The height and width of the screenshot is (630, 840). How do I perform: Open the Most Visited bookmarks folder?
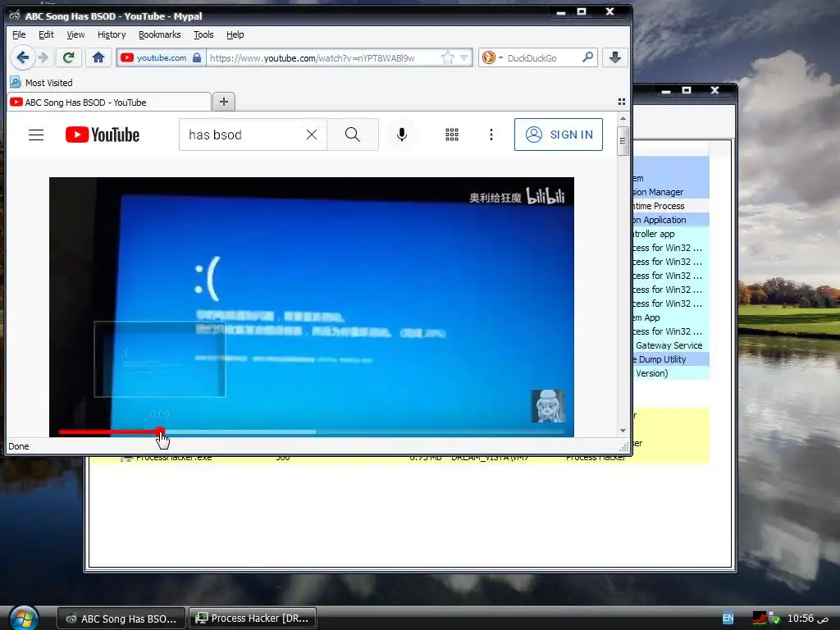(41, 83)
